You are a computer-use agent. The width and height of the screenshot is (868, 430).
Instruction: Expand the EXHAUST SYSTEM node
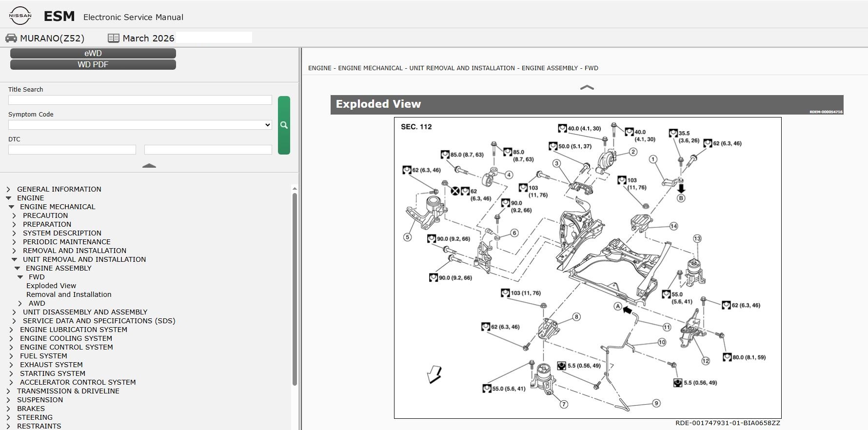point(11,365)
